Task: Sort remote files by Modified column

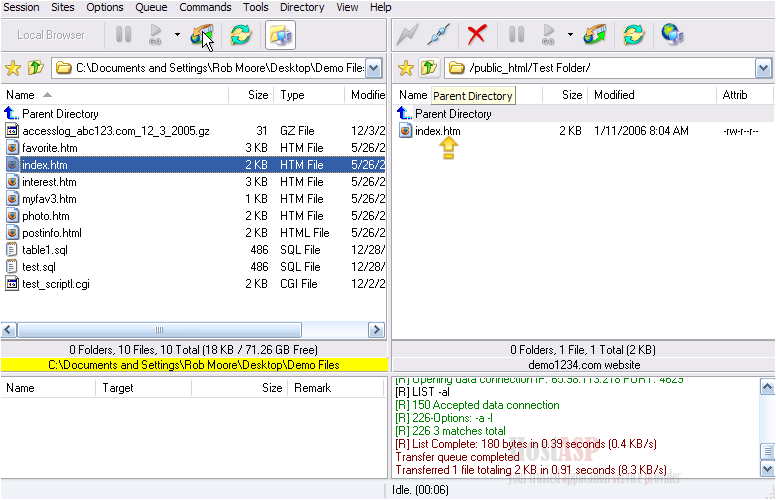Action: point(651,95)
